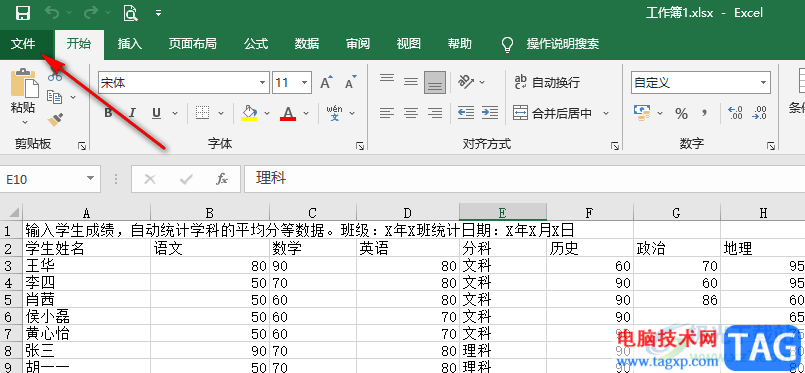Increase the cell indent

490,113
